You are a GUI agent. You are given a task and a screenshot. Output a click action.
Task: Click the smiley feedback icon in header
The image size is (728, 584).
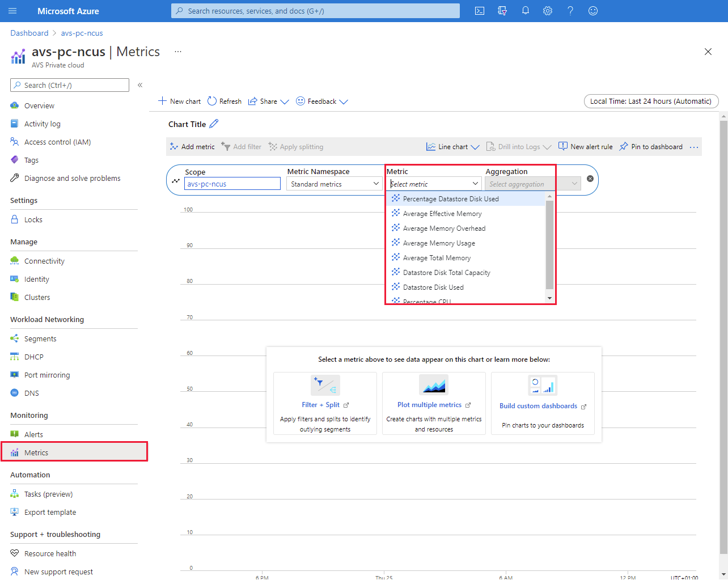tap(593, 11)
